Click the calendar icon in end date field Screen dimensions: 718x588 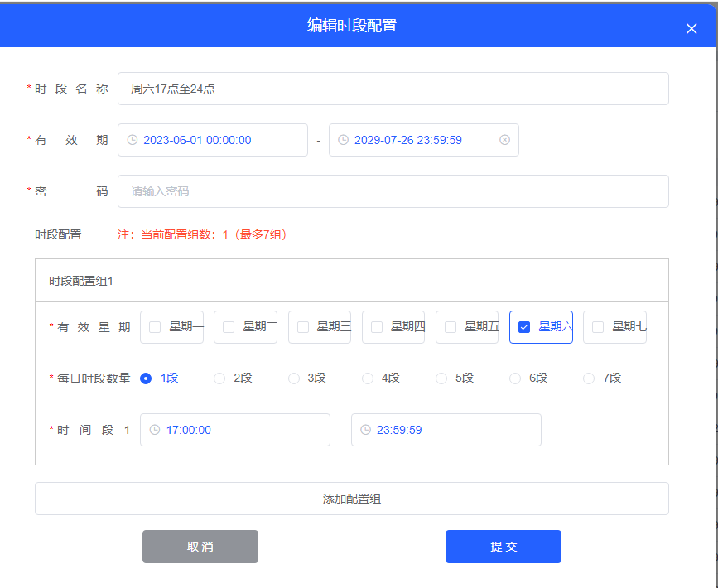(343, 140)
